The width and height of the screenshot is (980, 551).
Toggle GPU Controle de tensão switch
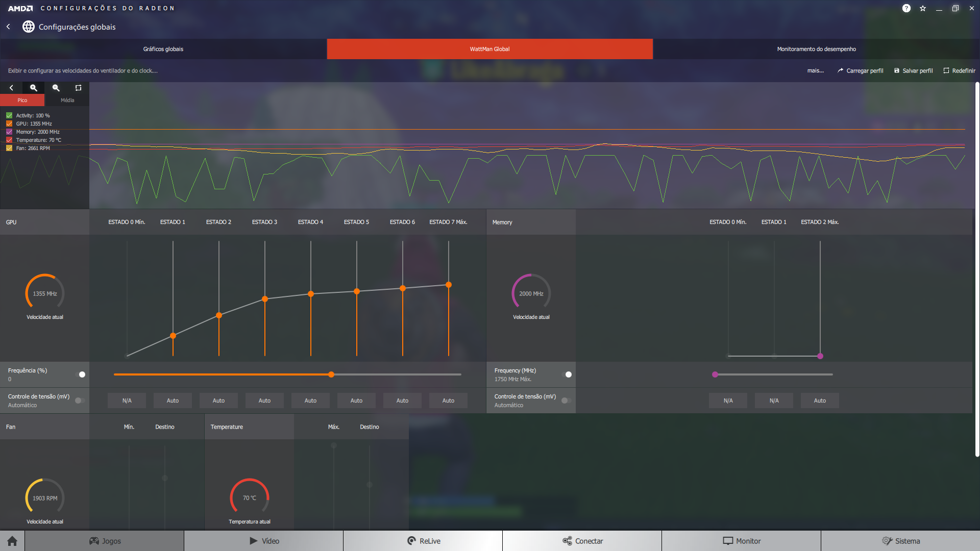(80, 400)
